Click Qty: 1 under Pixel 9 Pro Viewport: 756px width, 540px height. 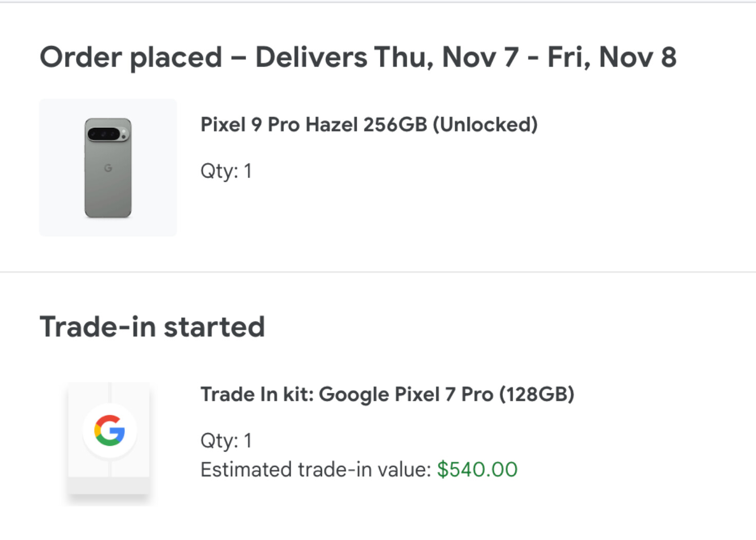(226, 171)
